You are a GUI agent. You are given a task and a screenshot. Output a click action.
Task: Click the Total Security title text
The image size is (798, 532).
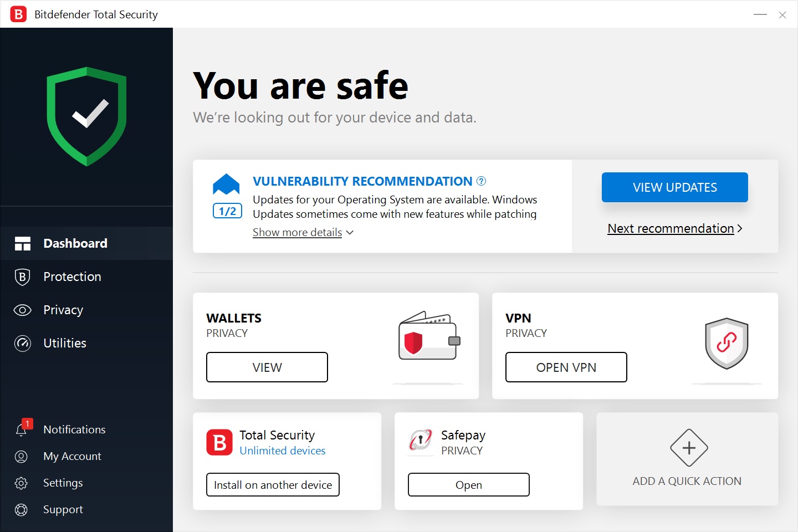coord(277,436)
